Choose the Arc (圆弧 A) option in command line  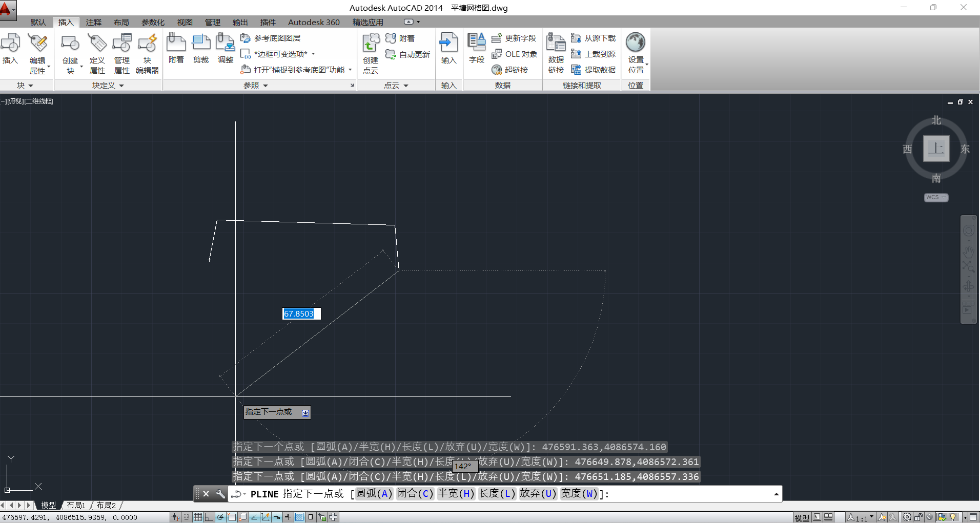(x=374, y=493)
